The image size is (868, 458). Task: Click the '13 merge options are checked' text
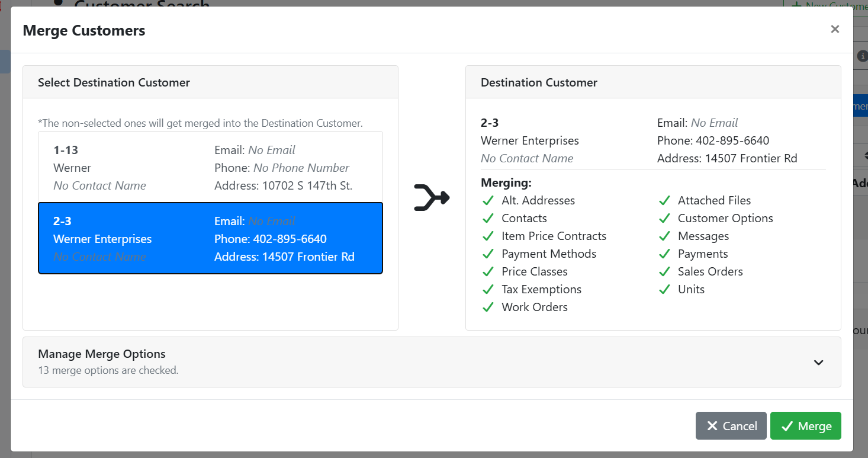click(x=108, y=371)
